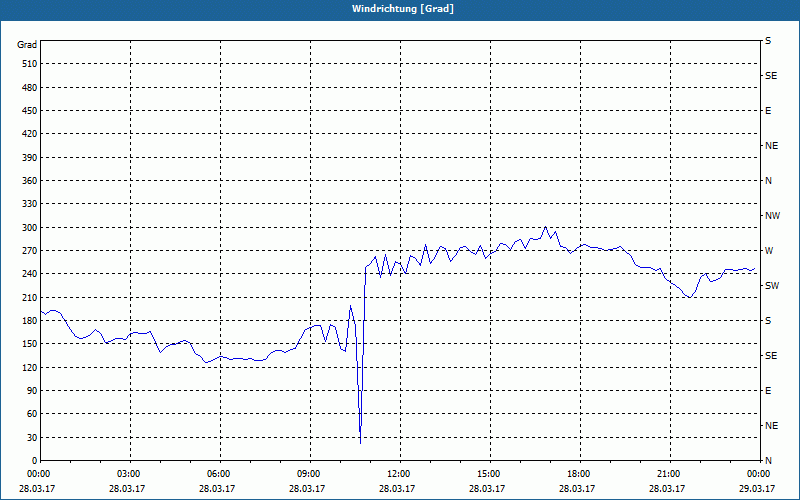This screenshot has height=500, width=800.
Task: Select the 00:00 label above 29.03.17
Action: (759, 474)
